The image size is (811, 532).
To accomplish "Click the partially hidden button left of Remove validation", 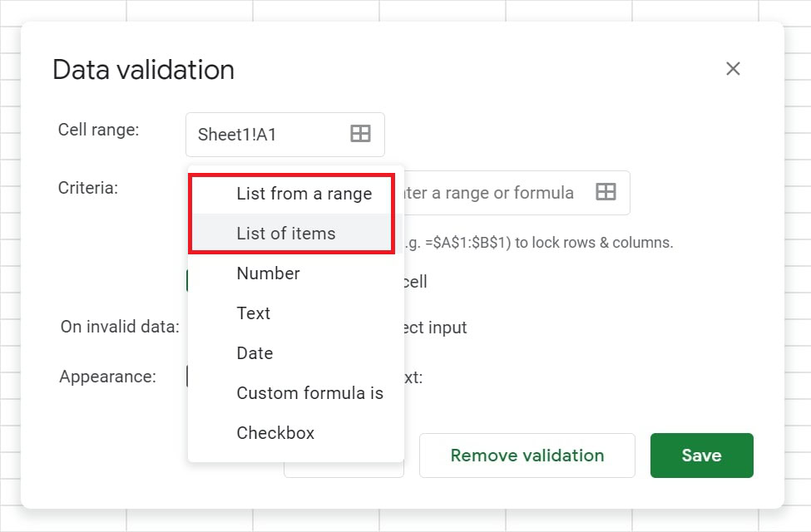I will tap(344, 474).
